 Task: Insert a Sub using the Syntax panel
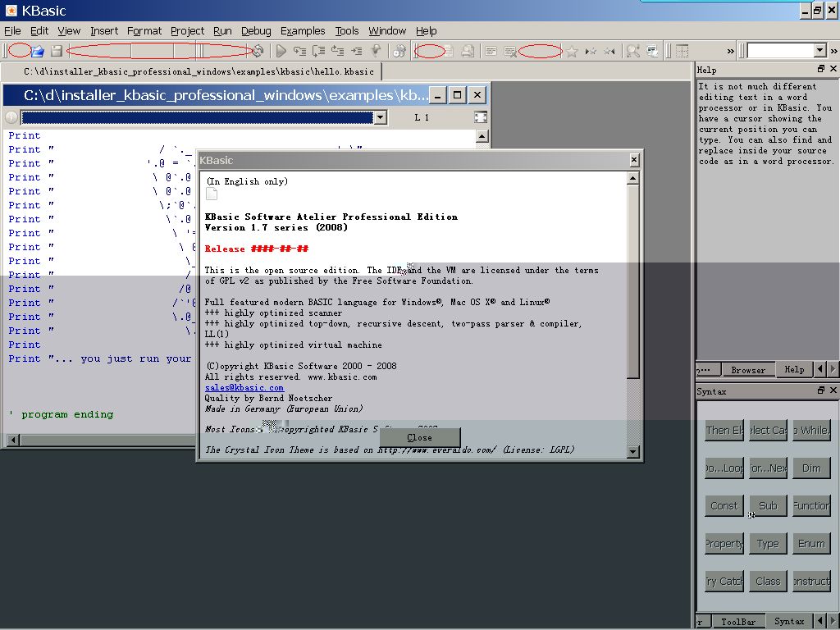(768, 505)
